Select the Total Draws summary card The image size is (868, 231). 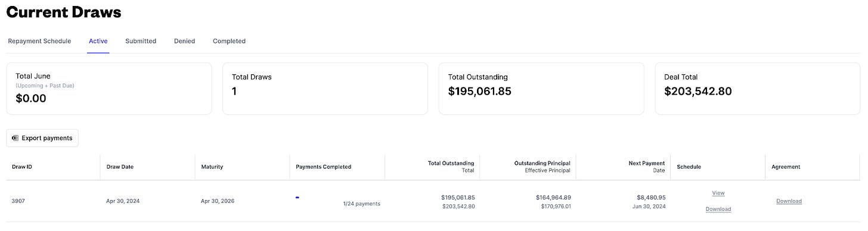pos(325,89)
